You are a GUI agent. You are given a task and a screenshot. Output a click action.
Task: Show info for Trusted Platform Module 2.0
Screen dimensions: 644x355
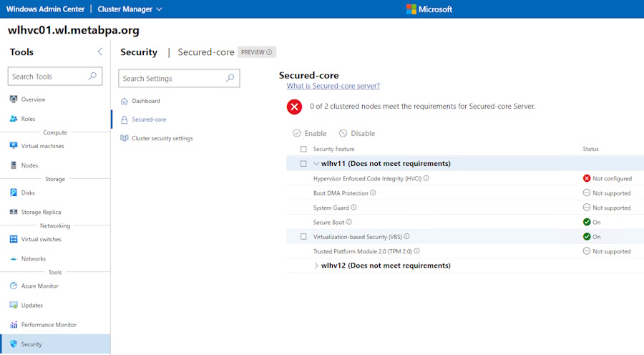pyautogui.click(x=416, y=251)
